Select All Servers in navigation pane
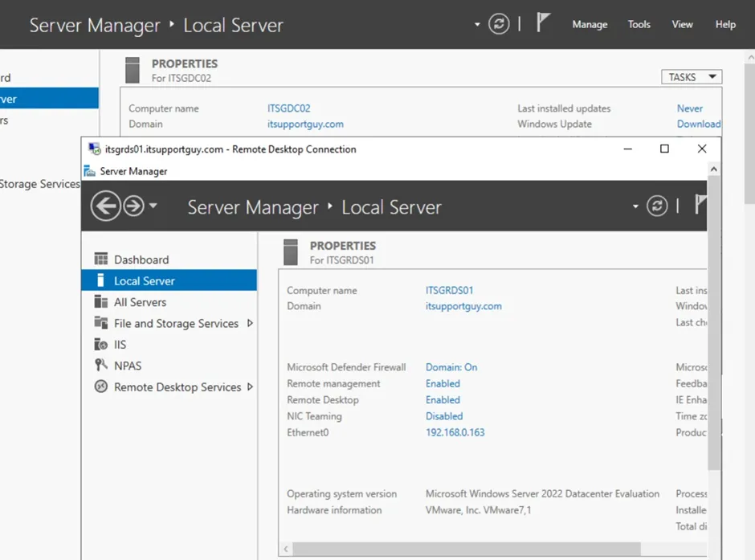755x560 pixels. pyautogui.click(x=140, y=302)
